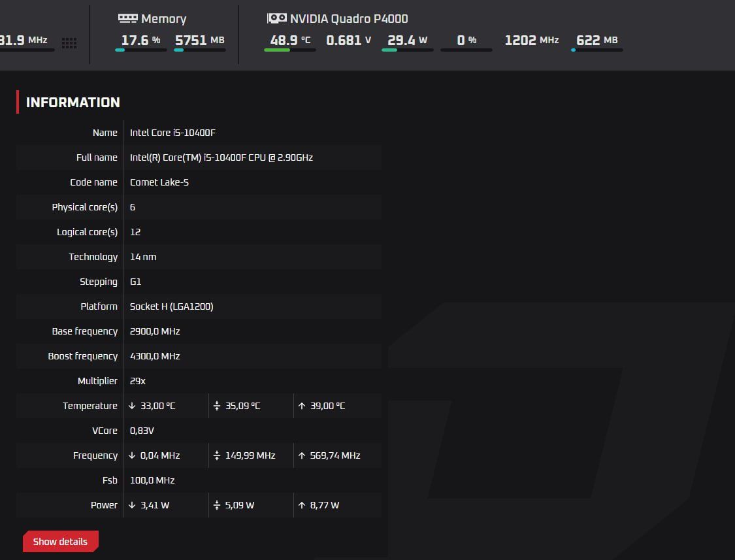Click the 'Temperature' row label

[x=90, y=406]
